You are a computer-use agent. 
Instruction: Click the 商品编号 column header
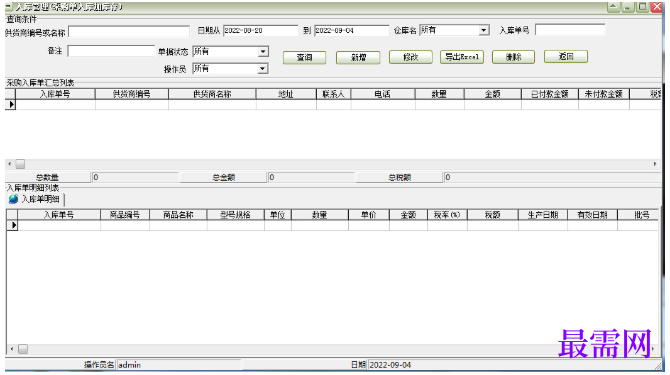tap(124, 215)
